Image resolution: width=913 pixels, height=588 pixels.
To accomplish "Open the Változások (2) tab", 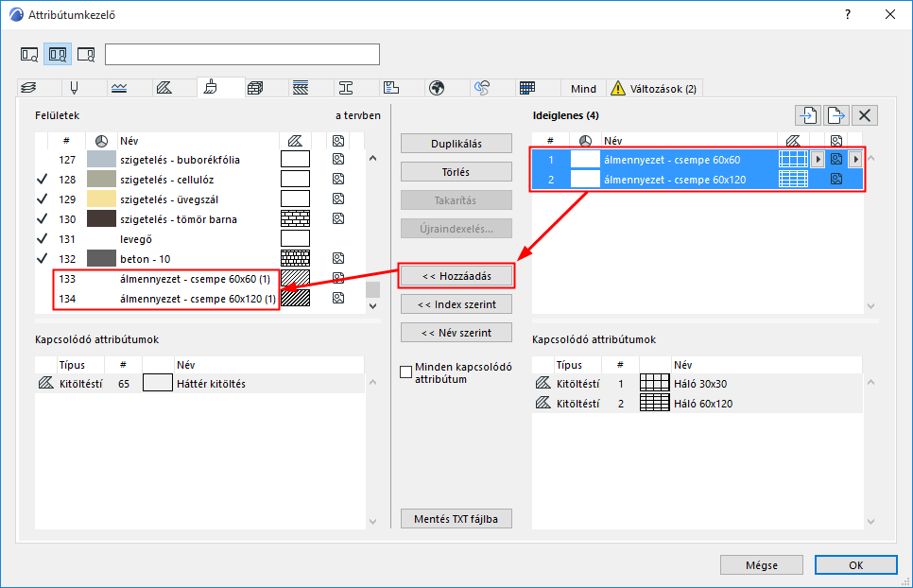I will pos(654,89).
